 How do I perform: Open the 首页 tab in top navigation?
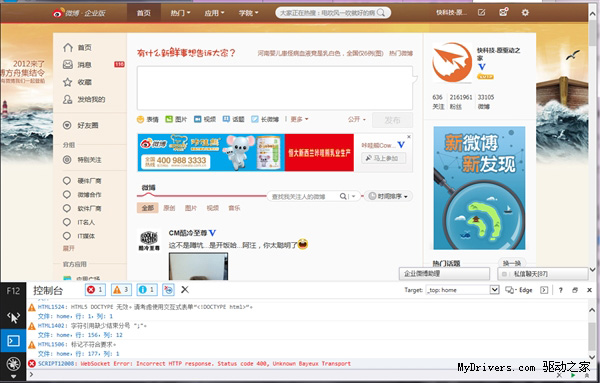(x=143, y=13)
